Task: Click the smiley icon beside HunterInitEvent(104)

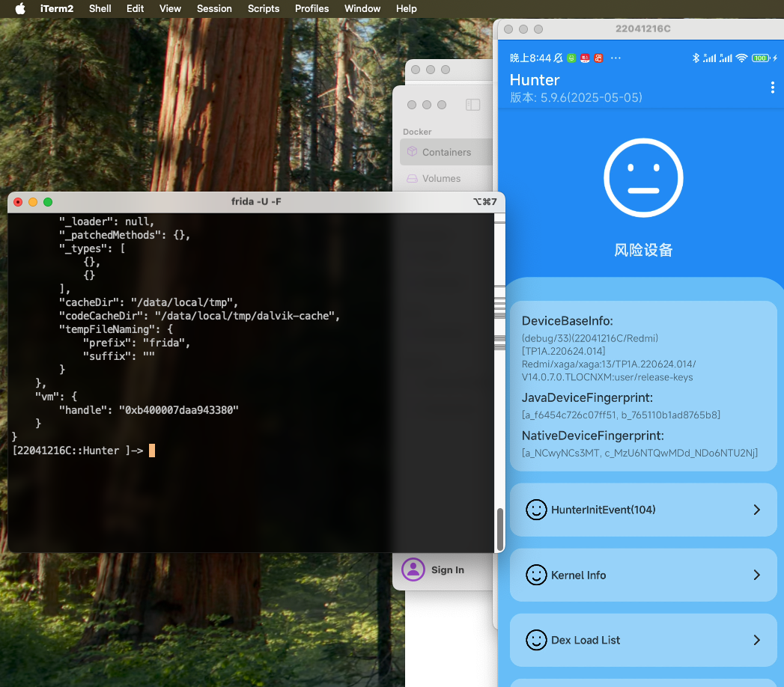Action: click(536, 510)
